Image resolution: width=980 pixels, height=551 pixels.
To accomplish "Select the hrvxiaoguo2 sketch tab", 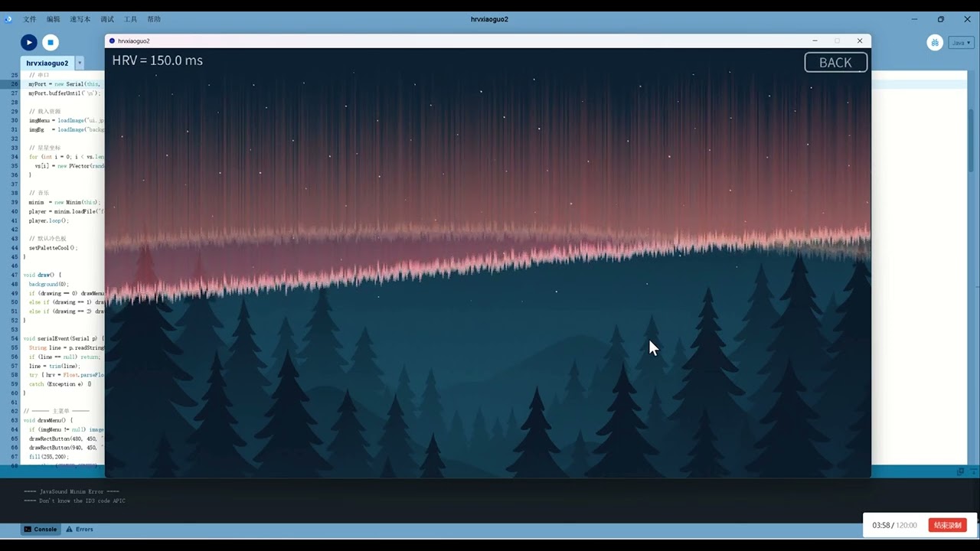I will click(x=47, y=63).
